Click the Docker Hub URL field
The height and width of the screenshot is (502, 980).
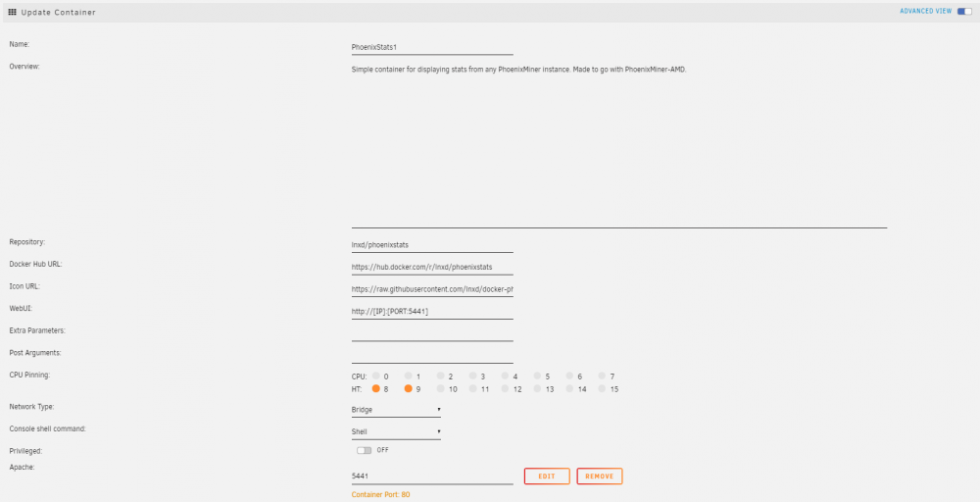pos(432,267)
